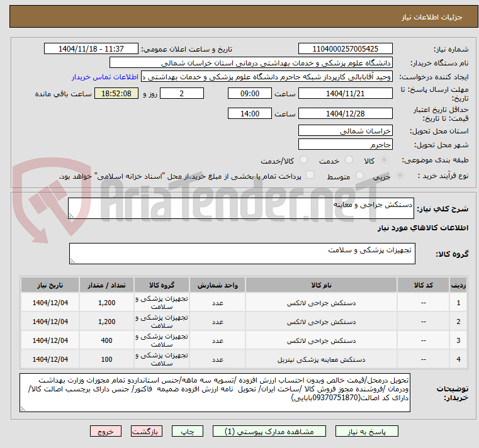Image resolution: width=479 pixels, height=448 pixels.
Task: Click the شرح کلی نیاز text area
Action: tap(240, 208)
